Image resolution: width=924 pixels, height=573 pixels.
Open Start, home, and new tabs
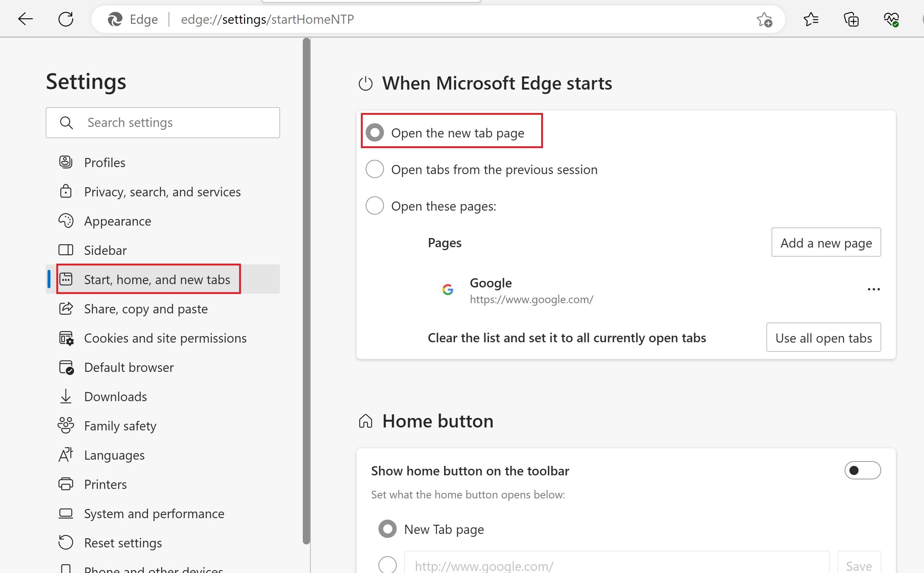[163, 279]
